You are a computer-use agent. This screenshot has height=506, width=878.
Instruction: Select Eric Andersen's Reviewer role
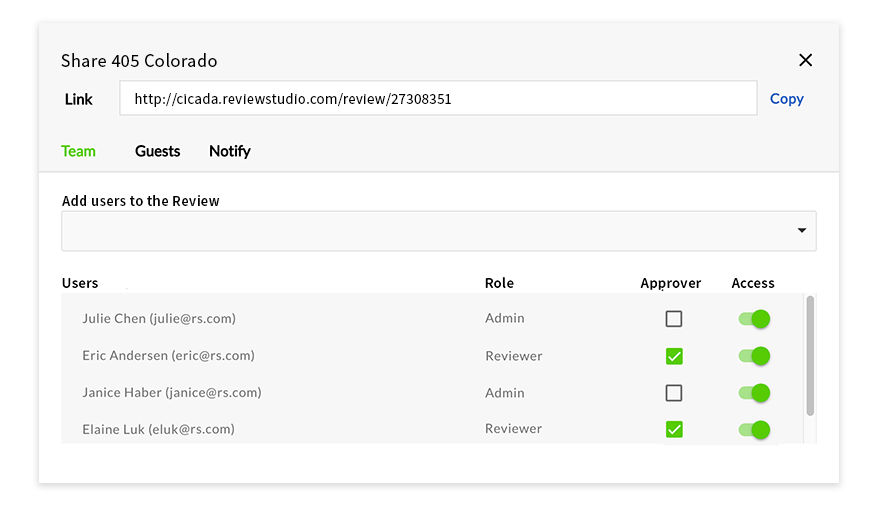pyautogui.click(x=514, y=355)
